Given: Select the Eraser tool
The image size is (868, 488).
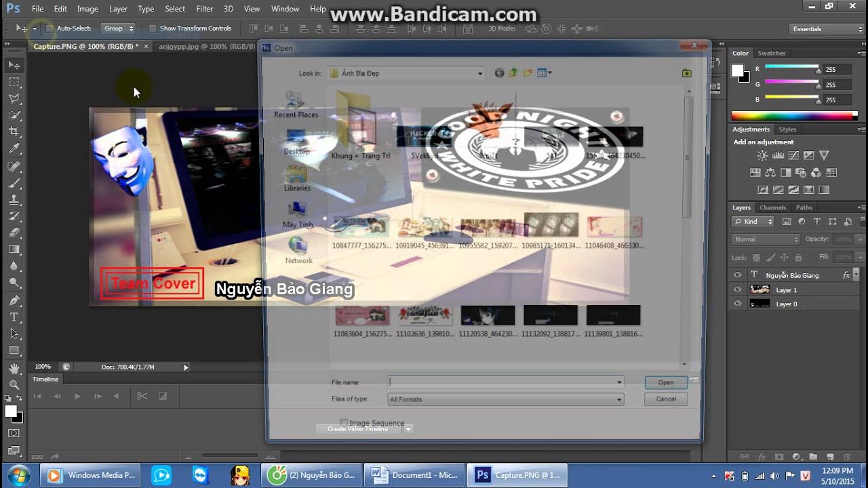Looking at the screenshot, I should pos(14,233).
